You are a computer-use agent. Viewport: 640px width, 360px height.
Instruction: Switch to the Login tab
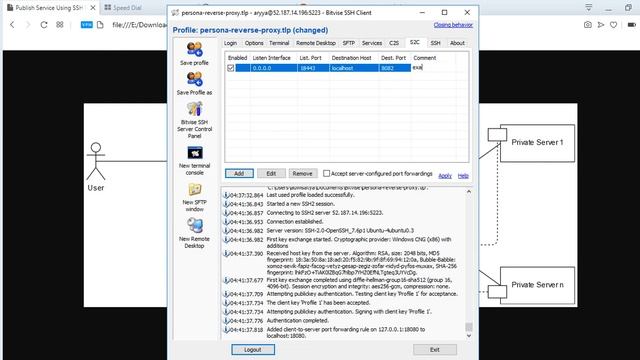click(230, 43)
